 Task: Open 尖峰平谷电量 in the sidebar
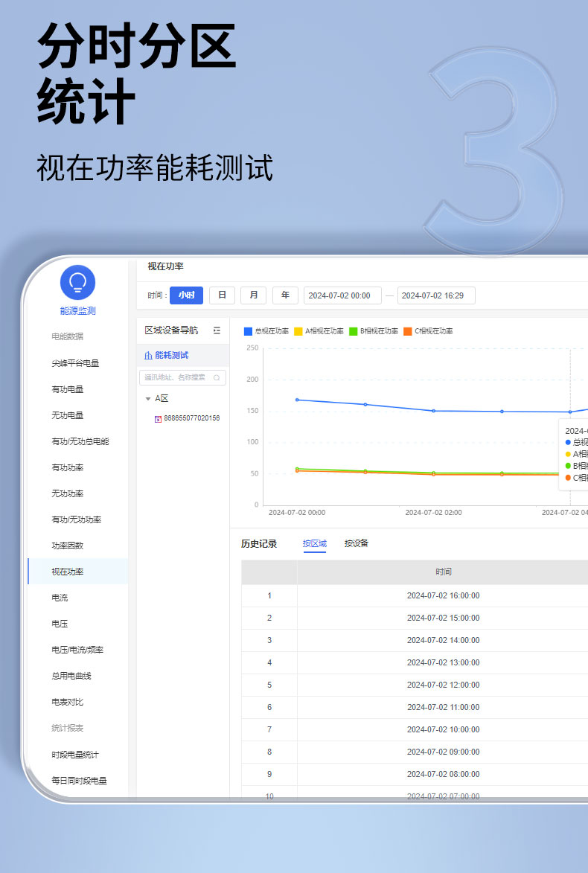pyautogui.click(x=75, y=364)
